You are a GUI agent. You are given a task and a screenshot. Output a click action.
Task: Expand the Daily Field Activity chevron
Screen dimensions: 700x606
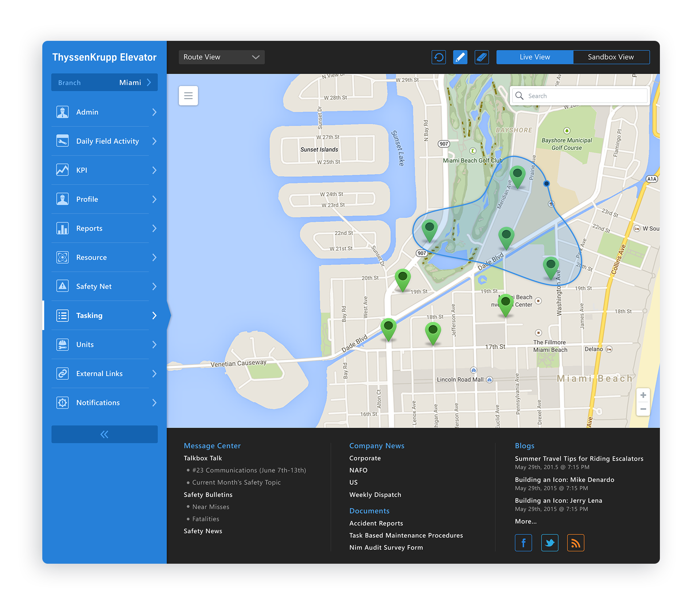click(154, 141)
